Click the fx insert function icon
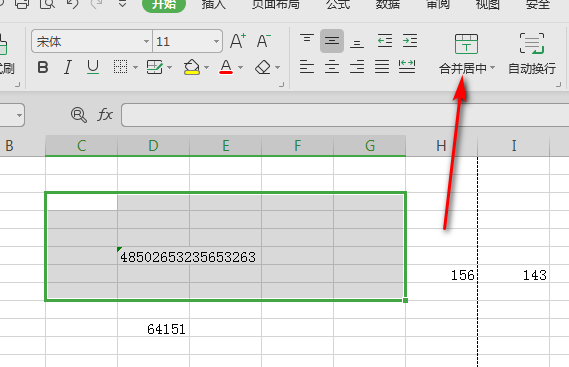 pos(105,115)
